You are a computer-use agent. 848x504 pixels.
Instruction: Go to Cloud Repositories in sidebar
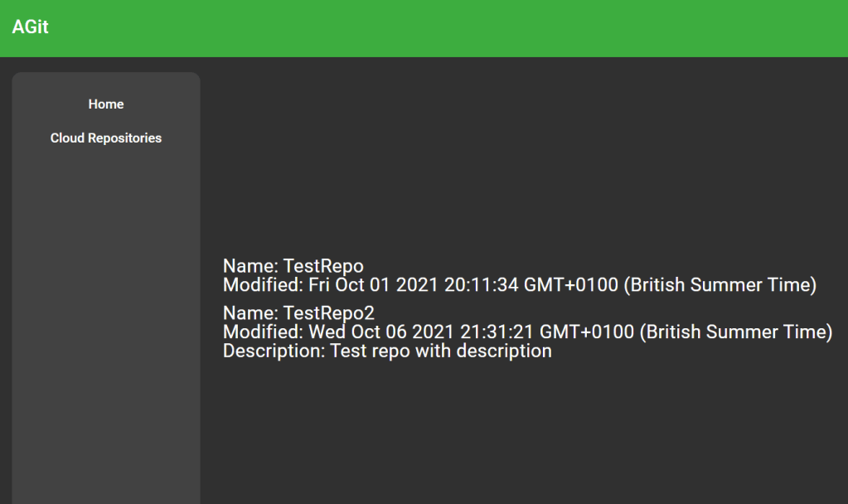[x=106, y=138]
